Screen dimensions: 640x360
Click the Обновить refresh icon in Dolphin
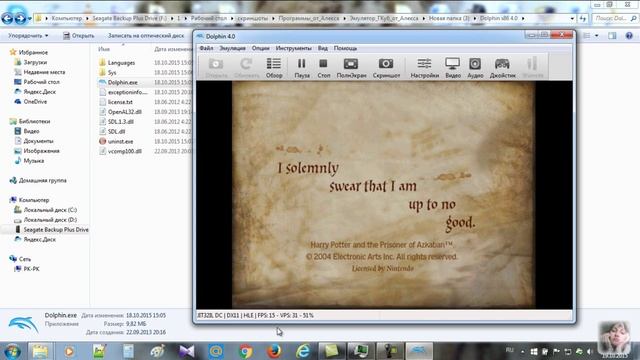pos(247,68)
